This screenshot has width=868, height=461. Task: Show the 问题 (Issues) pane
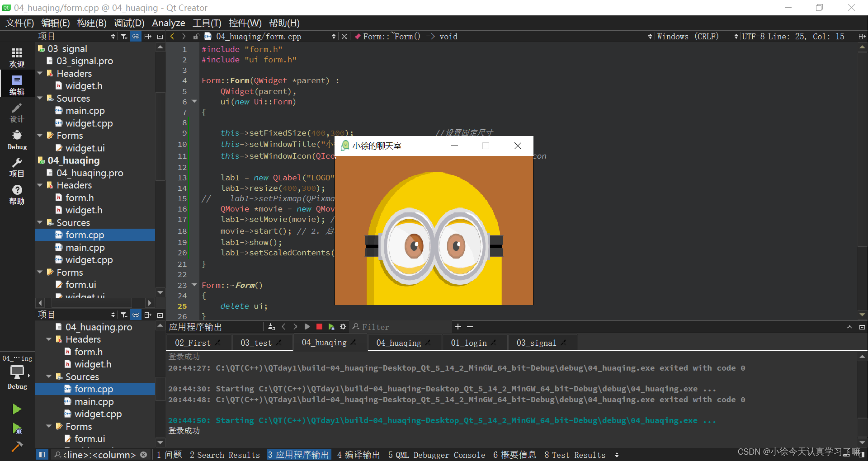click(x=169, y=455)
